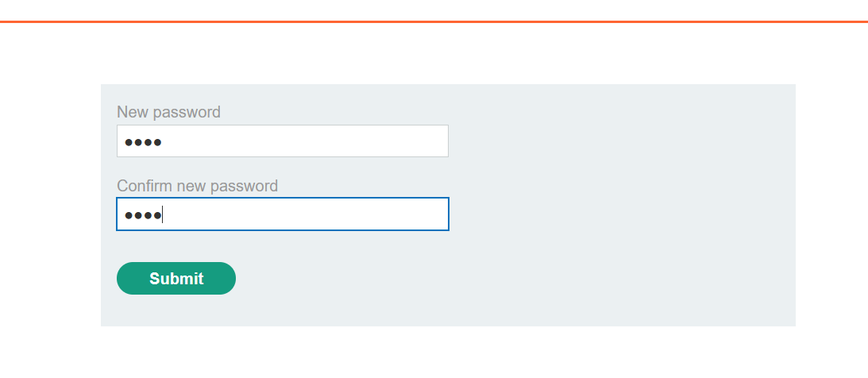This screenshot has width=868, height=378.
Task: Click the white space below the form
Action: click(x=434, y=353)
